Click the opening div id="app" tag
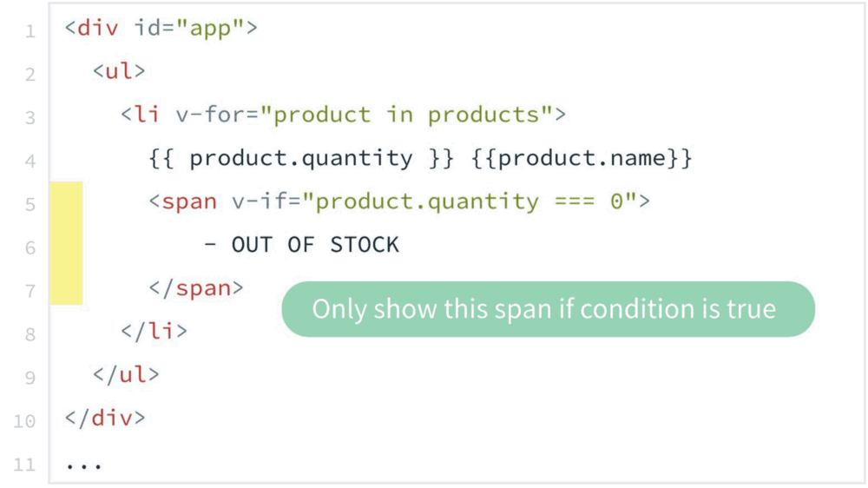Image resolution: width=868 pixels, height=488 pixels. (x=161, y=28)
